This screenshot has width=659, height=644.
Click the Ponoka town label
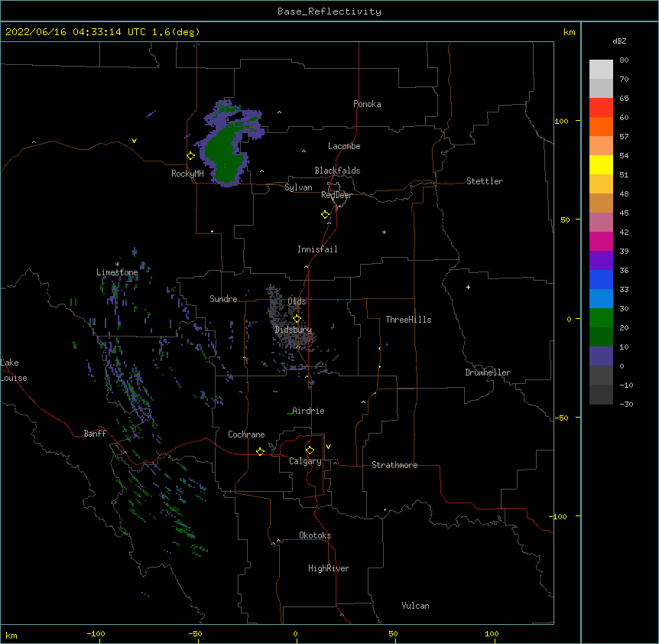[x=367, y=104]
